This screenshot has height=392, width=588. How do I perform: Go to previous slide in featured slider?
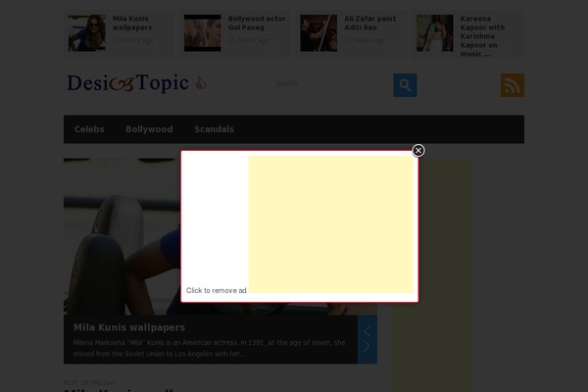point(367,331)
